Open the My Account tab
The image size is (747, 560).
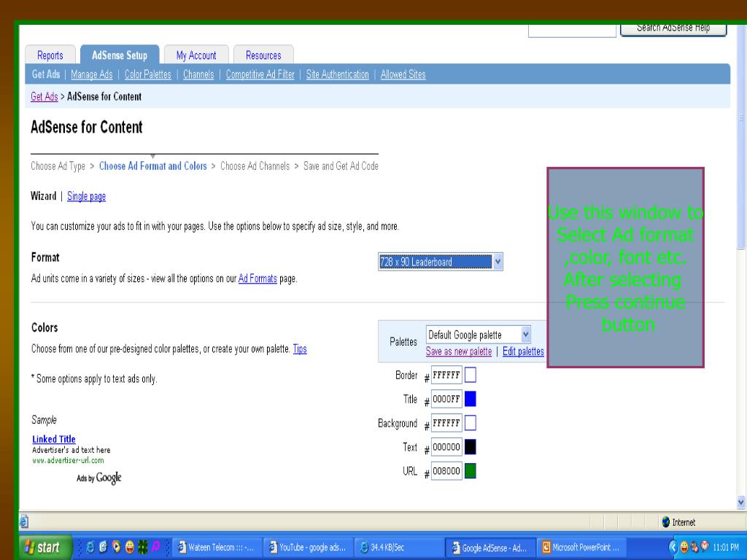tap(196, 55)
